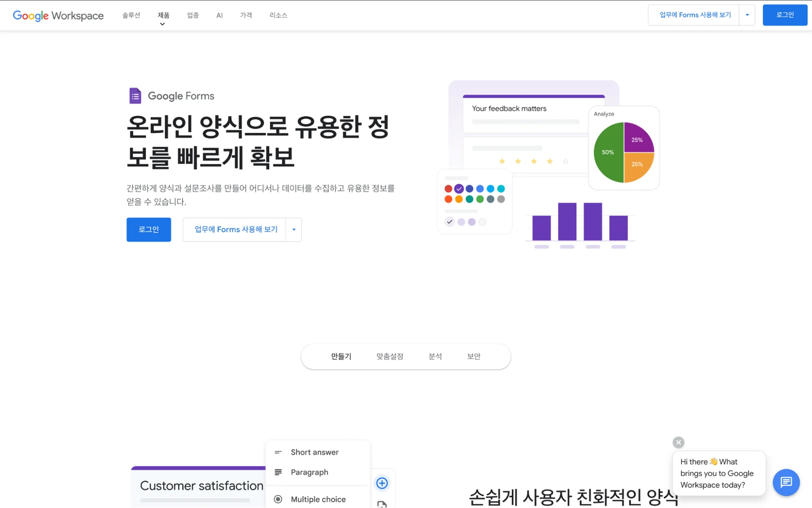Select the 맞춤설정 tab
Image resolution: width=812 pixels, height=508 pixels.
(390, 356)
